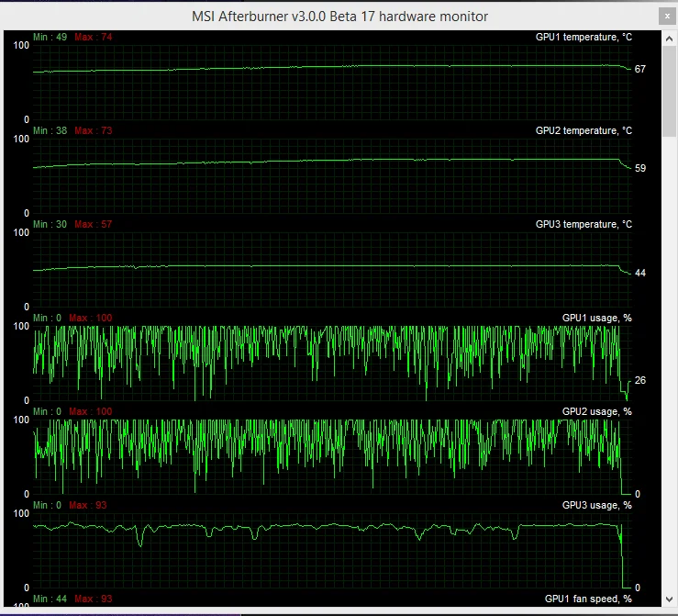Click the GPU2 usage graph title
Viewport: 678px width, 616px height.
coord(596,411)
